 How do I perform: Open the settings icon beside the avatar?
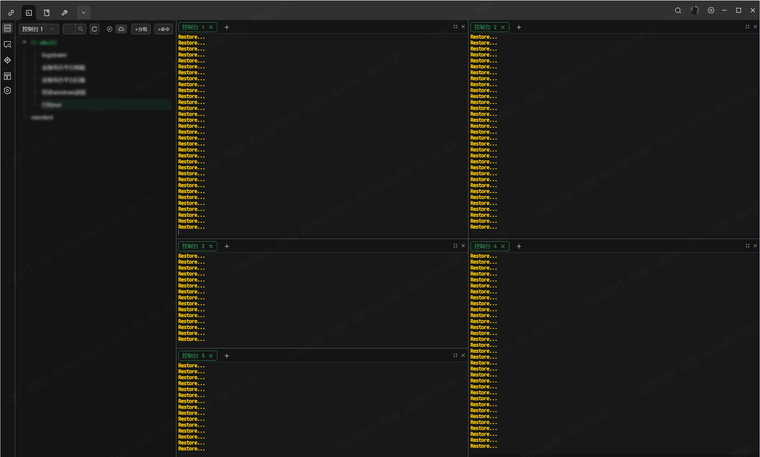(711, 11)
